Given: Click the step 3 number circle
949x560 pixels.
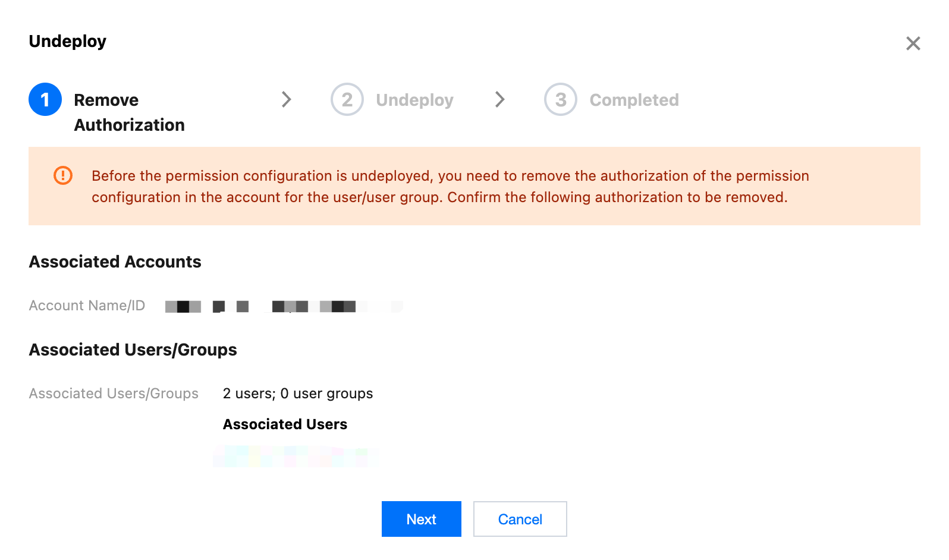Looking at the screenshot, I should click(561, 99).
